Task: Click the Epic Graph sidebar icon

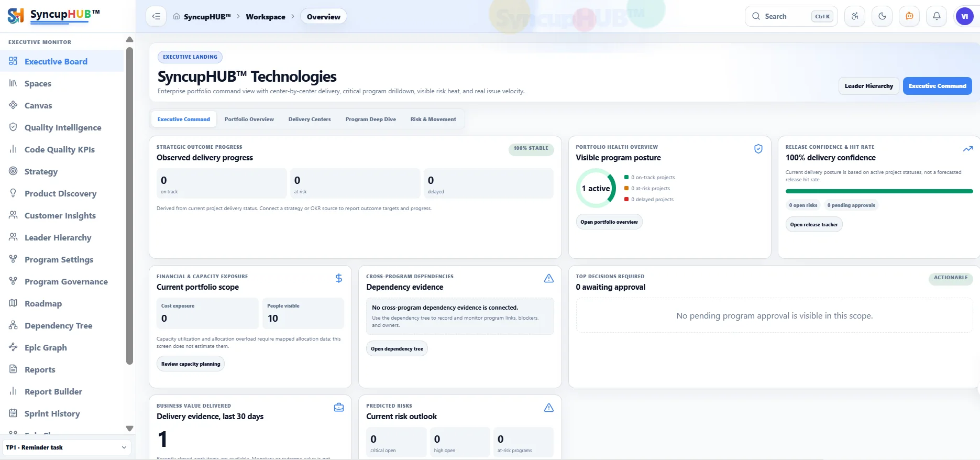Action: (13, 347)
